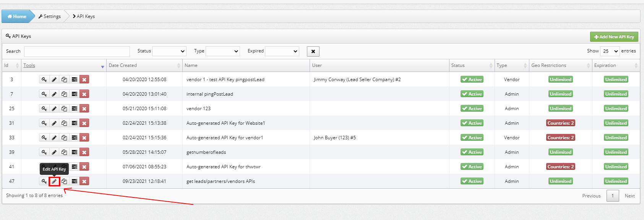The image size is (644, 220).
Task: Sort by the Type column header
Action: (x=512, y=65)
